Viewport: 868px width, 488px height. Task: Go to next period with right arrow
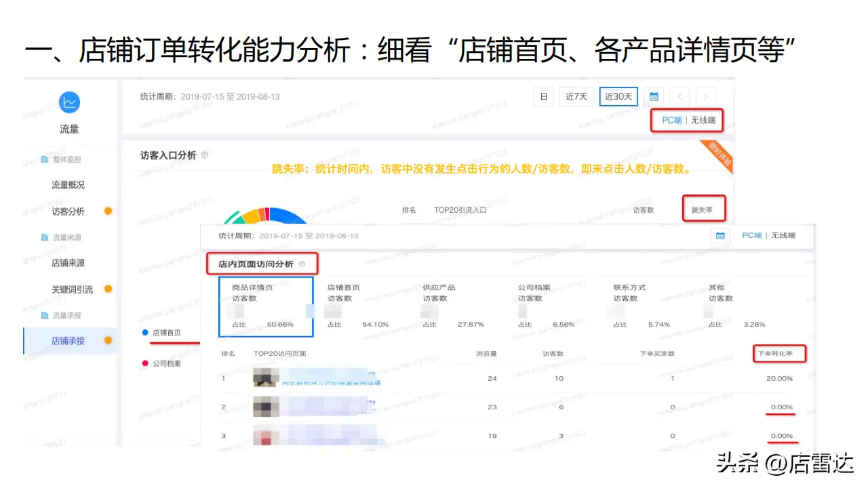point(706,97)
